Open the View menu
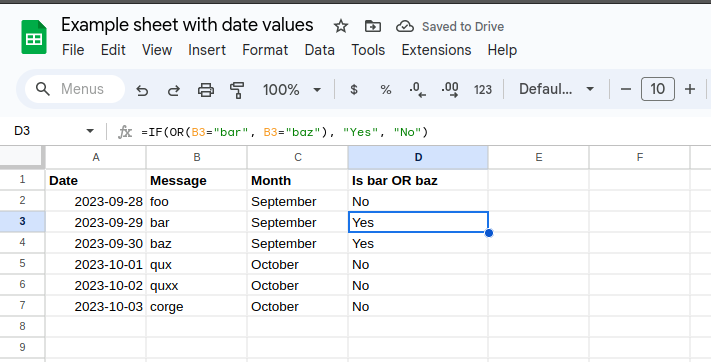The image size is (711, 362). coord(157,50)
